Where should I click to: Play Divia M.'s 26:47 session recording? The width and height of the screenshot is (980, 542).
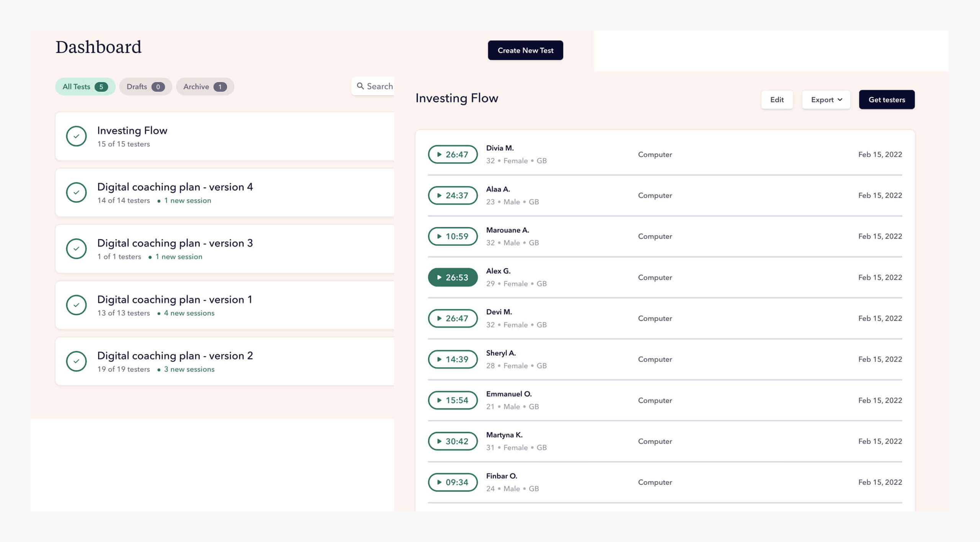click(452, 154)
